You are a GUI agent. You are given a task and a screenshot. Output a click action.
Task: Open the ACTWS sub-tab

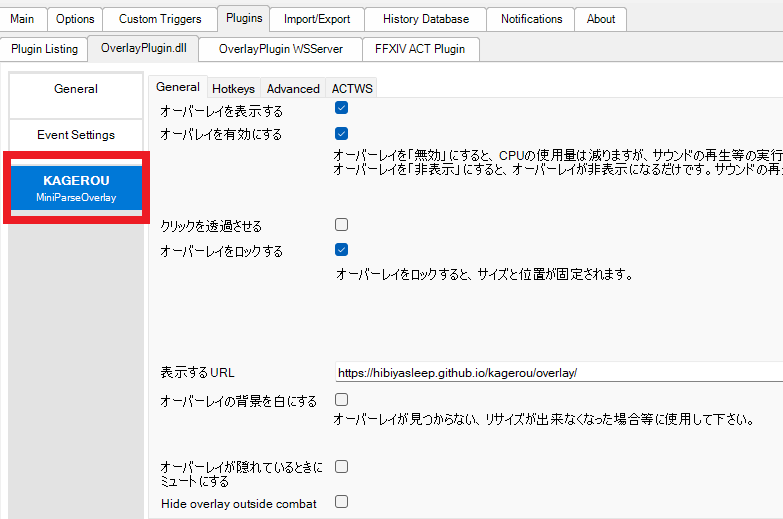tap(352, 89)
